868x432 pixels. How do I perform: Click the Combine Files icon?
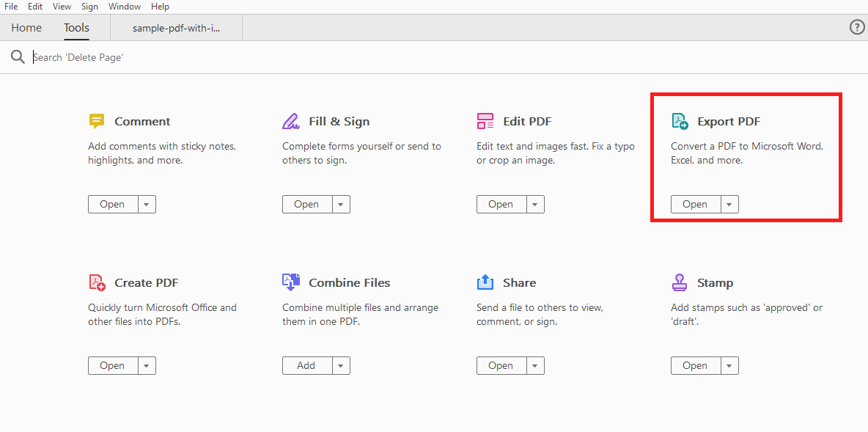pyautogui.click(x=290, y=281)
